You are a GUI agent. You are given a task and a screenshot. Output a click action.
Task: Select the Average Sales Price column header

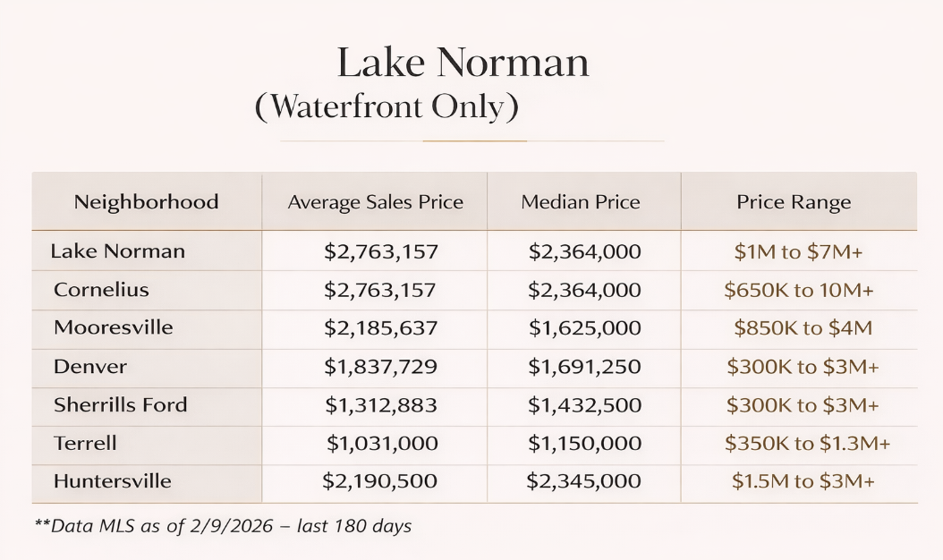375,203
